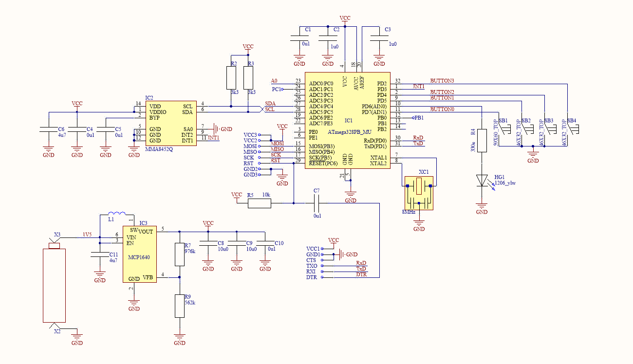633x364 pixels.
Task: Click the BUTTON3 net label
Action: point(442,79)
